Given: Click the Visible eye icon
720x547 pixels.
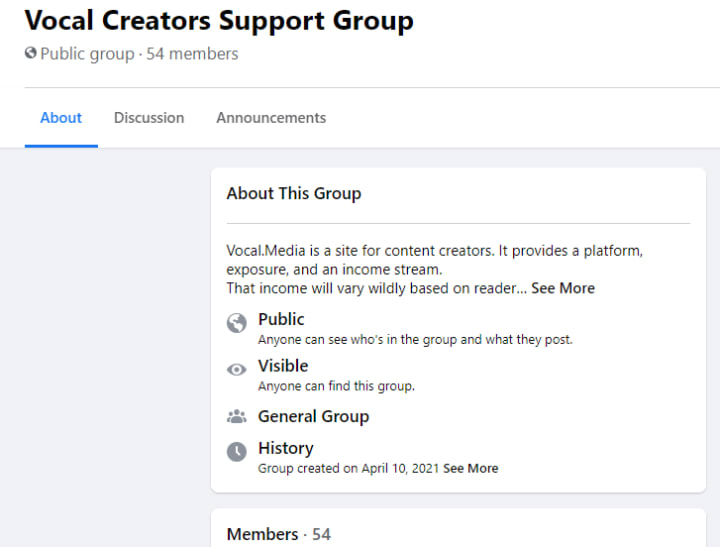Looking at the screenshot, I should point(237,370).
